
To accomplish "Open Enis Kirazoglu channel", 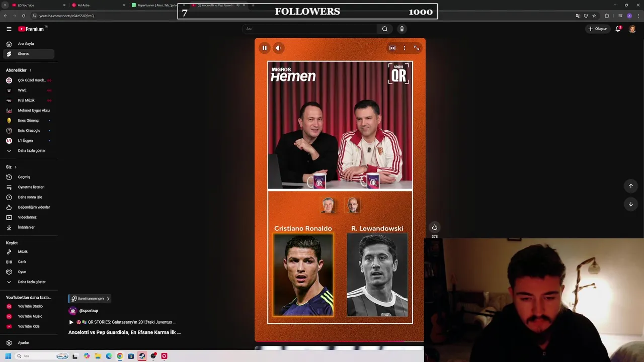I will (29, 131).
